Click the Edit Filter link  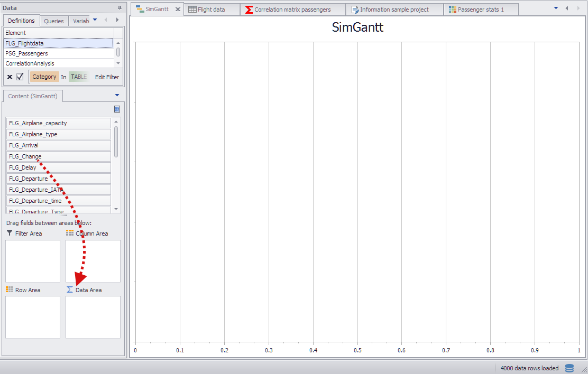(x=106, y=77)
